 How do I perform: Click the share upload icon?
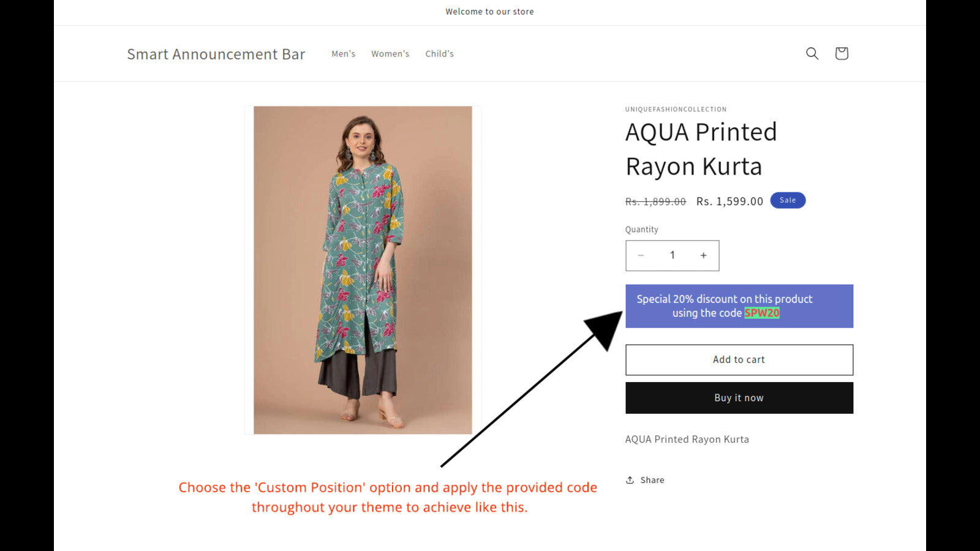pyautogui.click(x=630, y=480)
